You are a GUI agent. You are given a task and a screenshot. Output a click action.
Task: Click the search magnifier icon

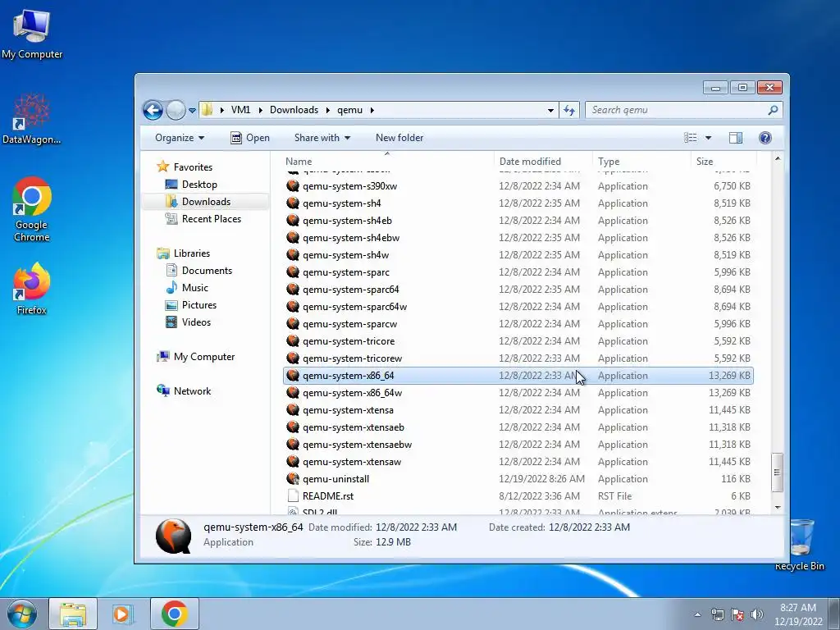point(773,111)
